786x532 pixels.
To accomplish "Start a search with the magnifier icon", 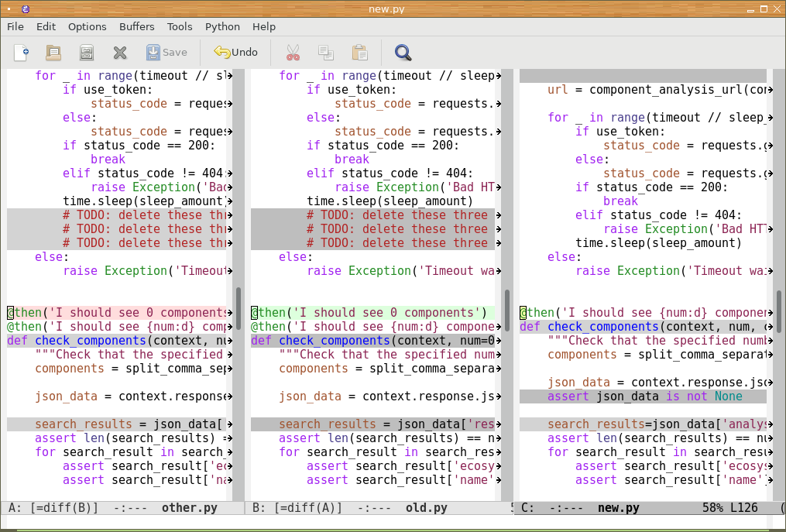I will tap(403, 53).
